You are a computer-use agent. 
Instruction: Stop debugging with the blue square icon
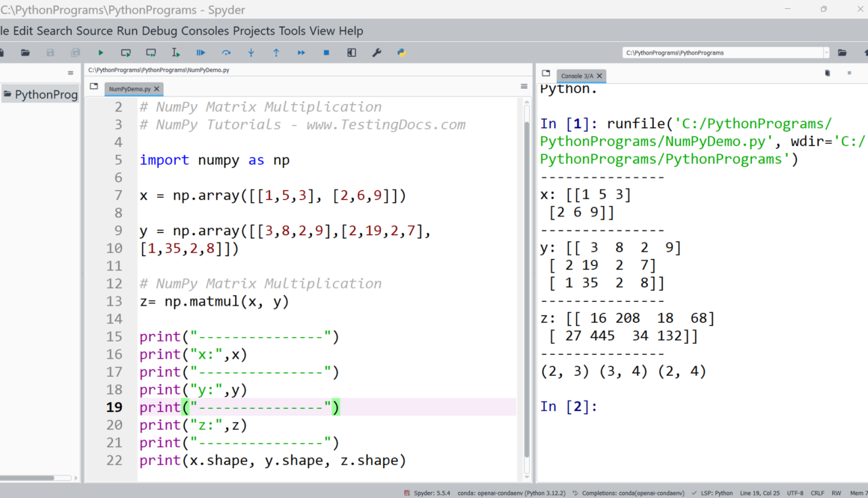(326, 53)
